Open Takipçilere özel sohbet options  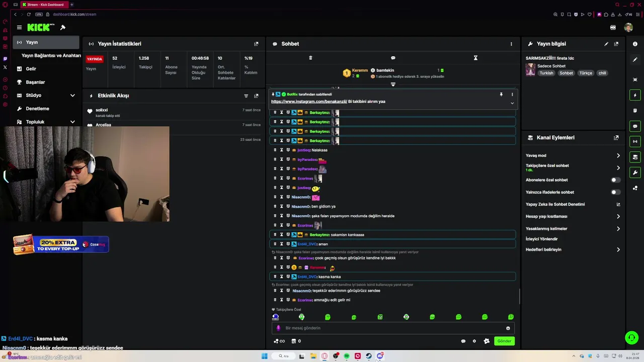[618, 168]
